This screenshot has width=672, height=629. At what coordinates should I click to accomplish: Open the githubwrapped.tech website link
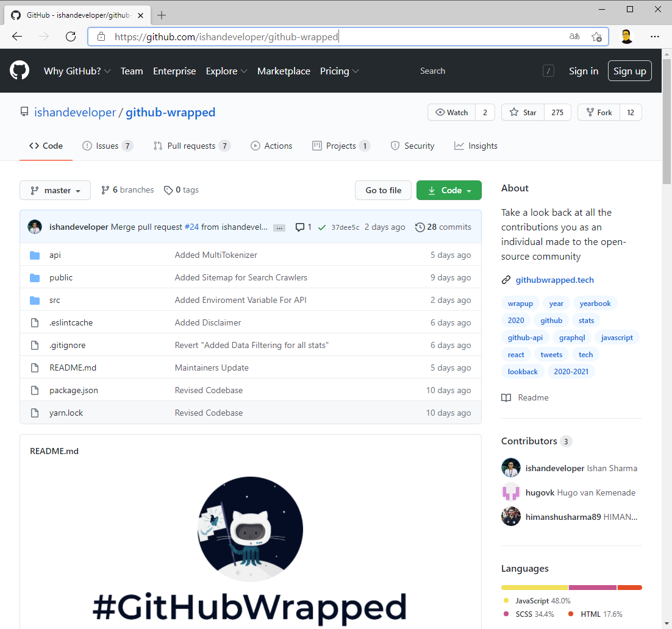click(554, 280)
